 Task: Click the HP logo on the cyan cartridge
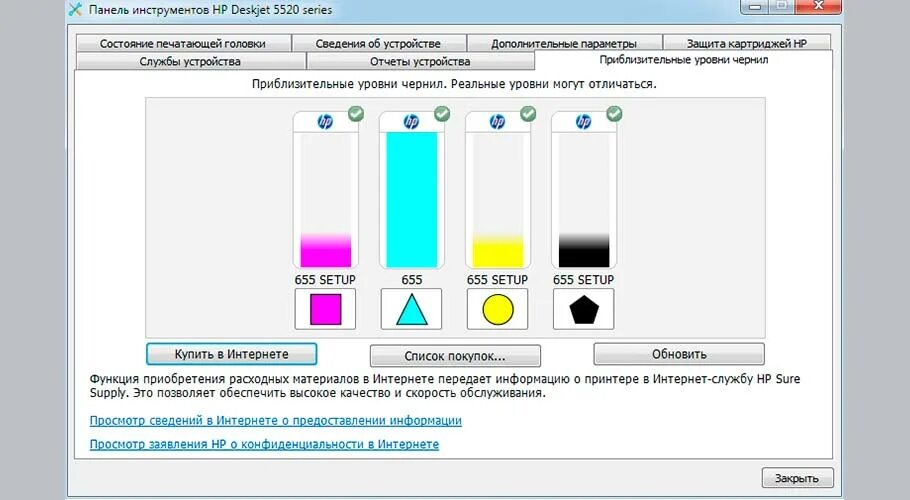click(411, 122)
